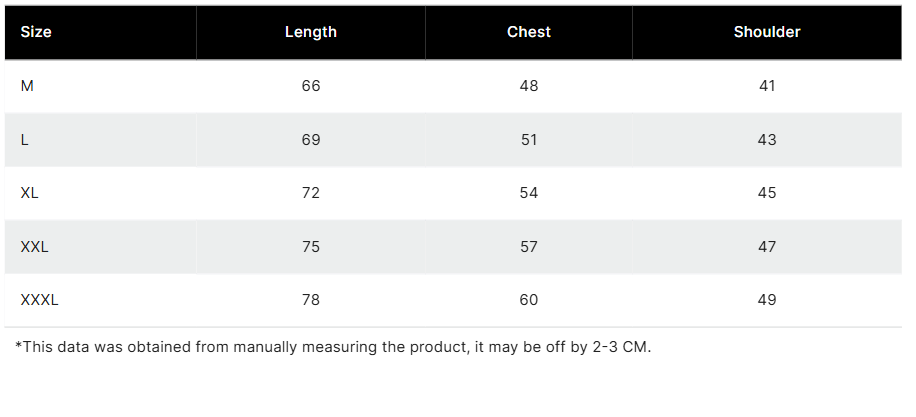This screenshot has width=916, height=417.
Task: Click the chest value 60
Action: (x=529, y=300)
